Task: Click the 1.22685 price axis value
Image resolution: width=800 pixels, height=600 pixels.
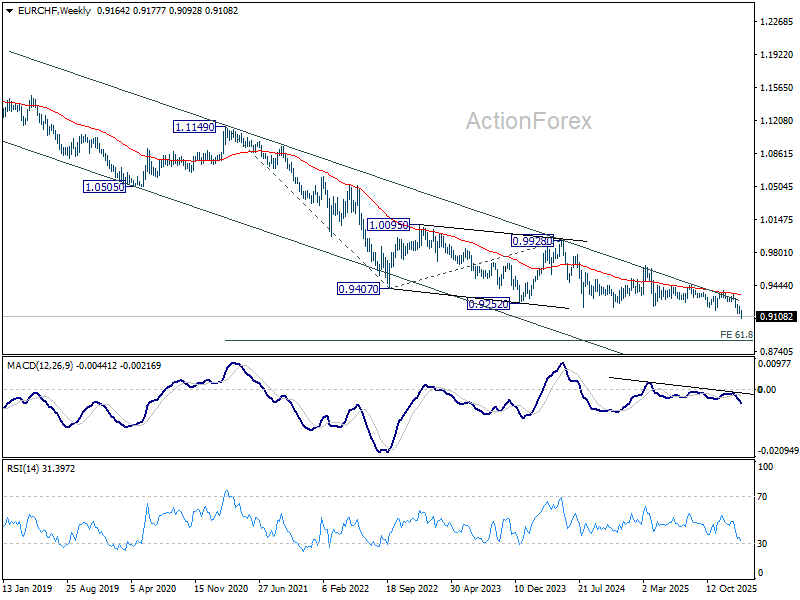Action: pos(777,21)
